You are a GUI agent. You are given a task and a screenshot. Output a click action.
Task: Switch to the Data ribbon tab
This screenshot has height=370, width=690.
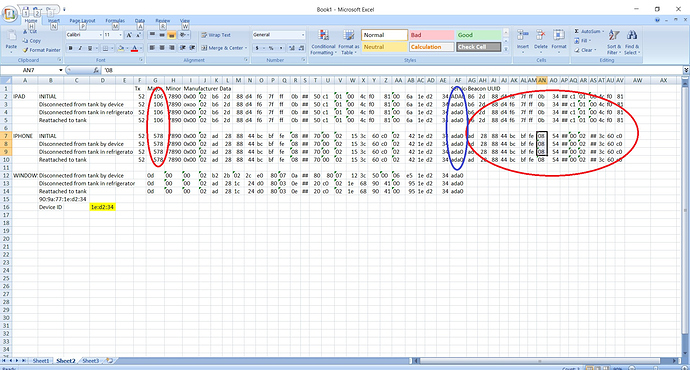pos(140,21)
